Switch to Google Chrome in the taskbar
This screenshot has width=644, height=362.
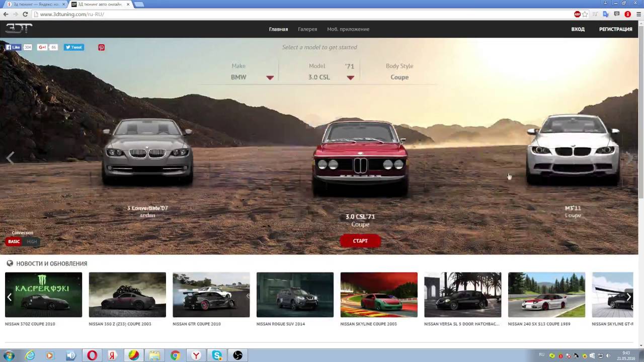175,355
